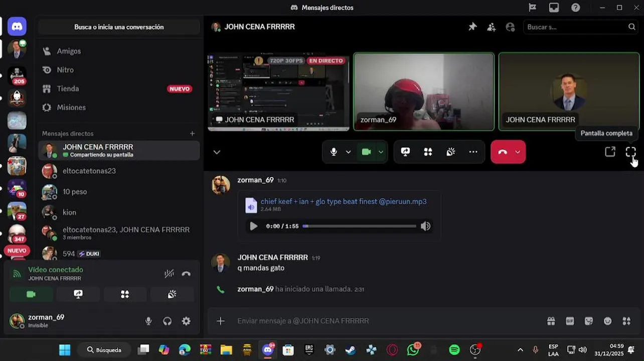Expand disconnect options arrow
Viewport: 644px width, 361px height.
(518, 152)
